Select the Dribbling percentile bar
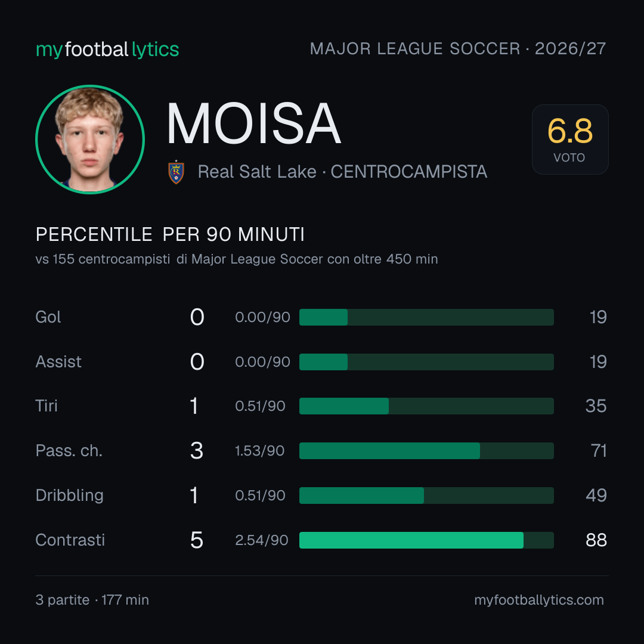The image size is (644, 644). (426, 496)
